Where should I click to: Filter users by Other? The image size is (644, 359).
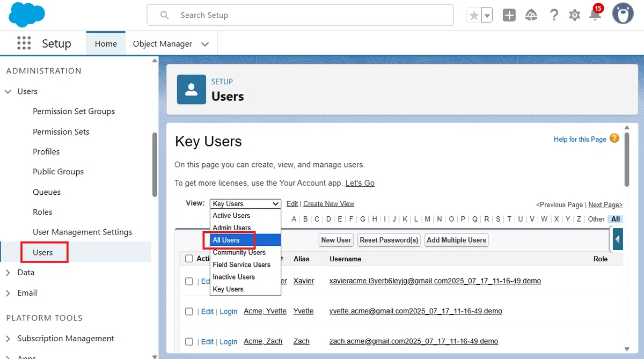pos(596,219)
